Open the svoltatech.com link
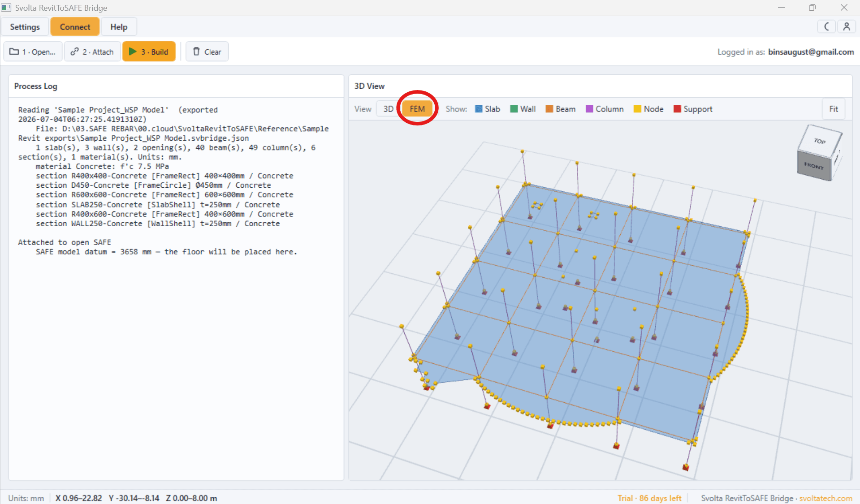Image resolution: width=860 pixels, height=504 pixels. click(x=826, y=498)
